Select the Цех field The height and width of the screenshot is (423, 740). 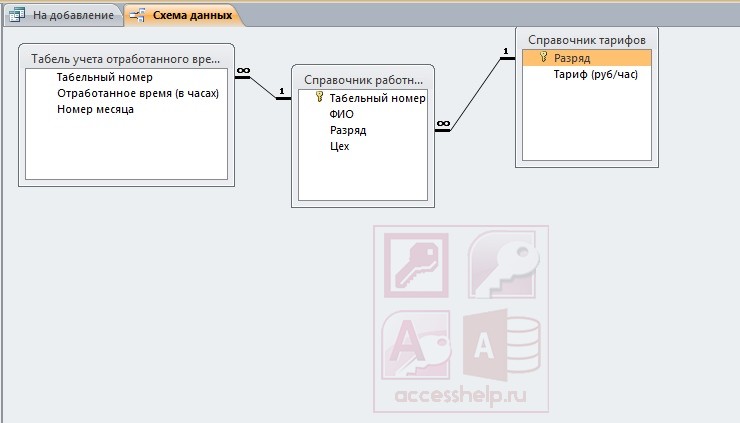(339, 146)
